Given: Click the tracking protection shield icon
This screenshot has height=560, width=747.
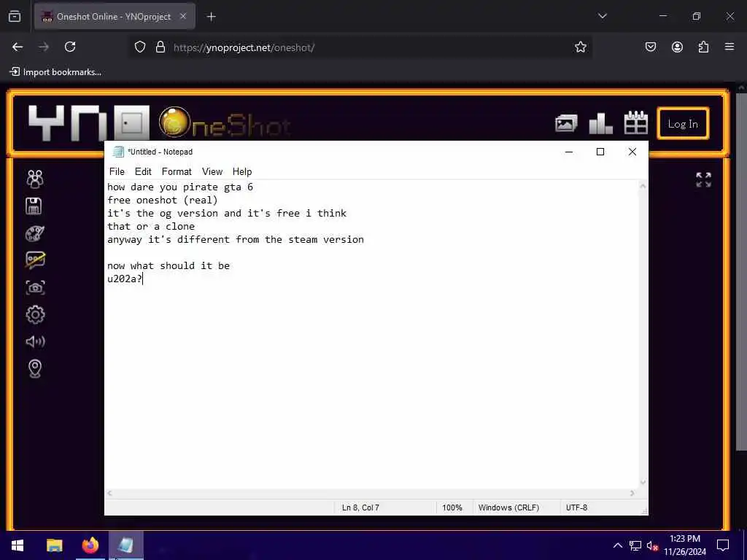Looking at the screenshot, I should tap(139, 47).
